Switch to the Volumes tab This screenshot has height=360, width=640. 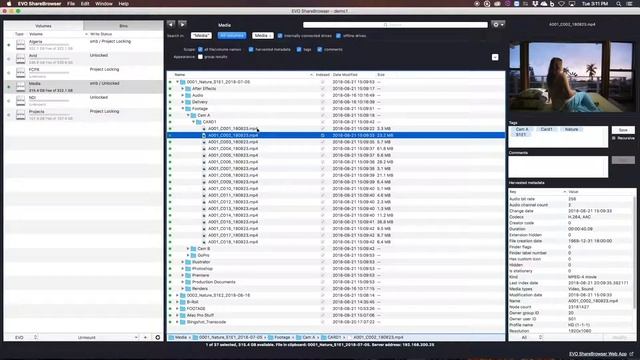point(43,26)
